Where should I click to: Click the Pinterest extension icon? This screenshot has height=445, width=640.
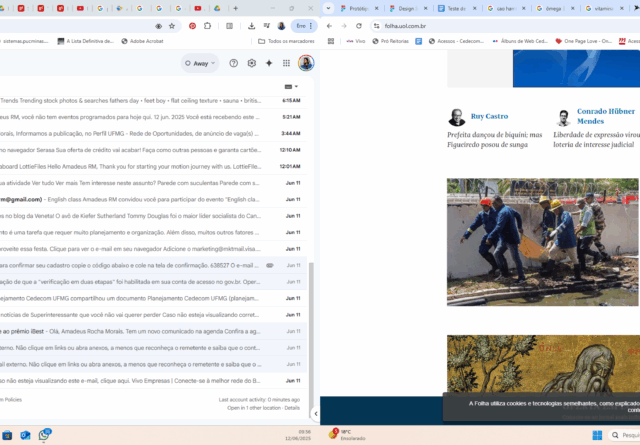tap(192, 26)
